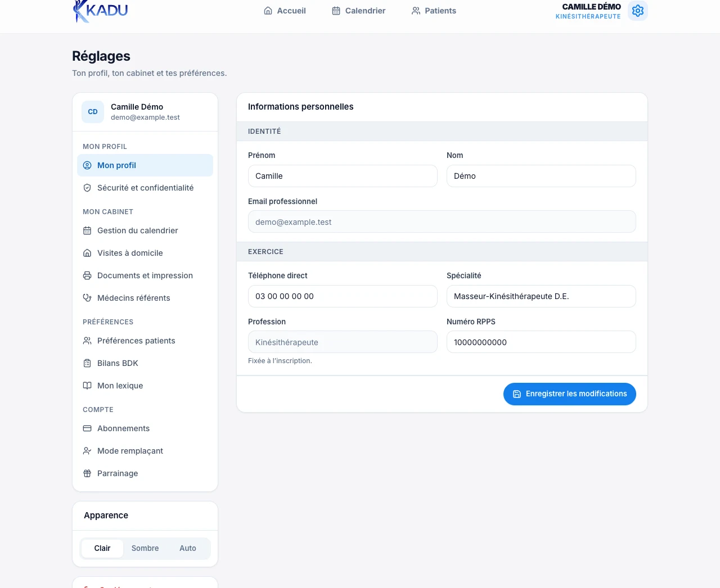Open Sécurité et confidentialité shield icon
Screen dimensions: 720x588
pyautogui.click(x=87, y=188)
